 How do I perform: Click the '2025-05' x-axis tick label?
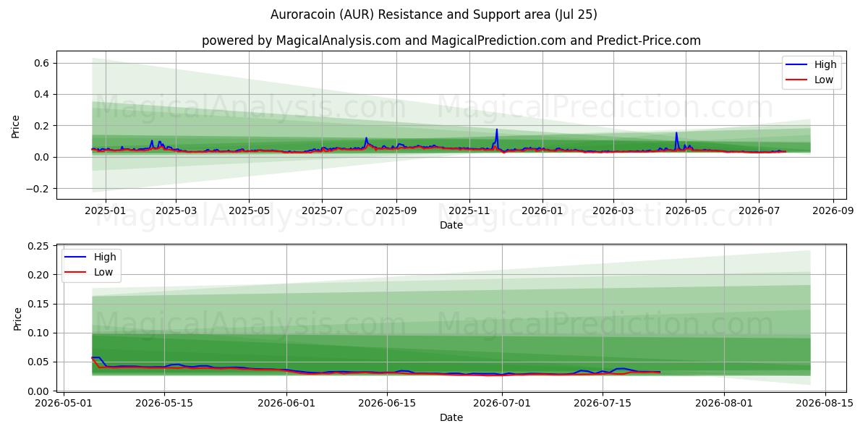click(x=249, y=213)
